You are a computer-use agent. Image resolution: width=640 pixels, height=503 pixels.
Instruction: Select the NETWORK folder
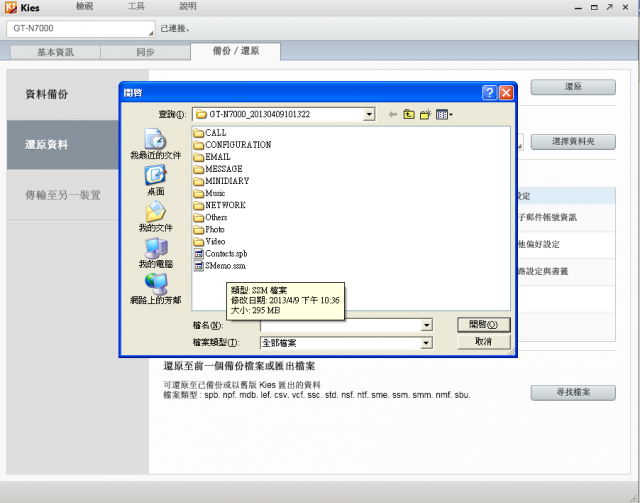pos(220,205)
